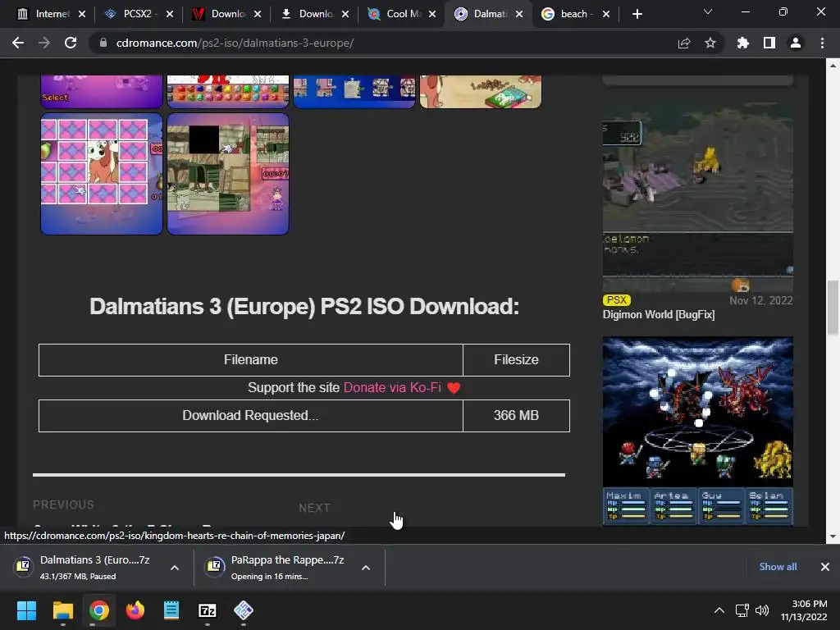This screenshot has width=840, height=630.
Task: Open the dog card matching screenshot thumbnail
Action: tap(102, 174)
